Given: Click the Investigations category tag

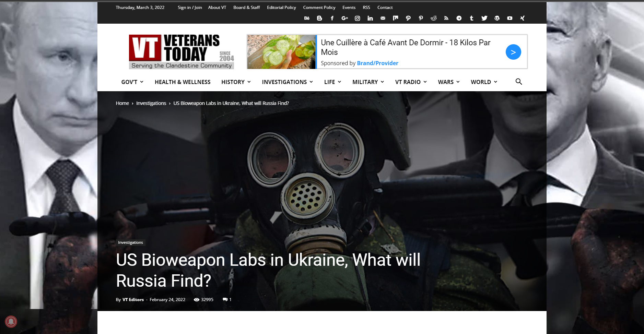Looking at the screenshot, I should pos(130,242).
